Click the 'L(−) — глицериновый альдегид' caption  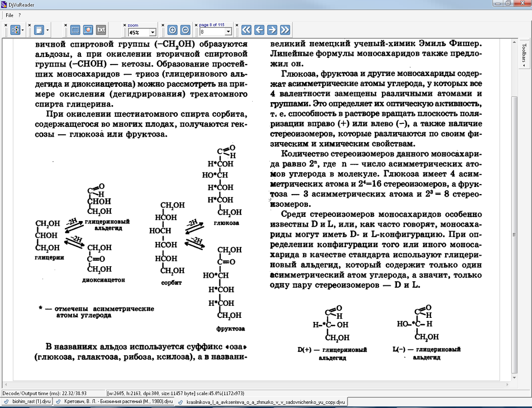point(426,353)
